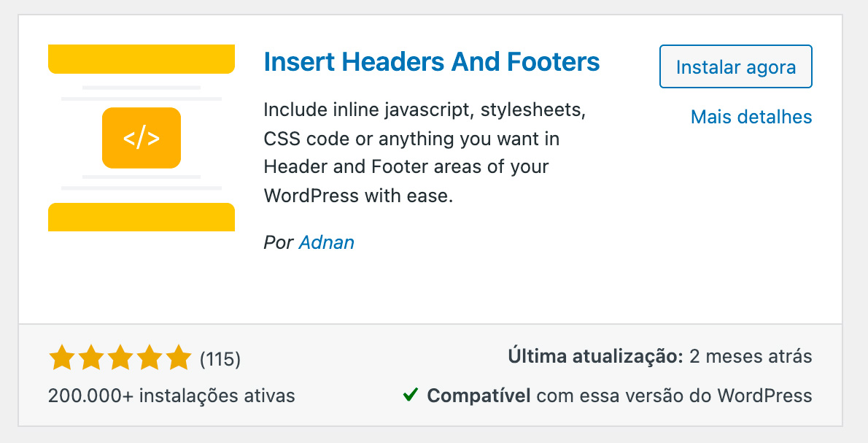Click the (115) ratings count
868x443 pixels.
click(220, 359)
